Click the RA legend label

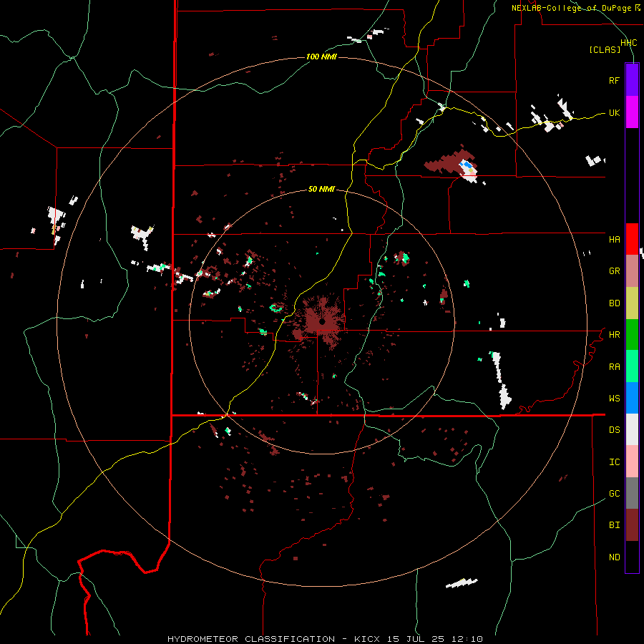(614, 367)
